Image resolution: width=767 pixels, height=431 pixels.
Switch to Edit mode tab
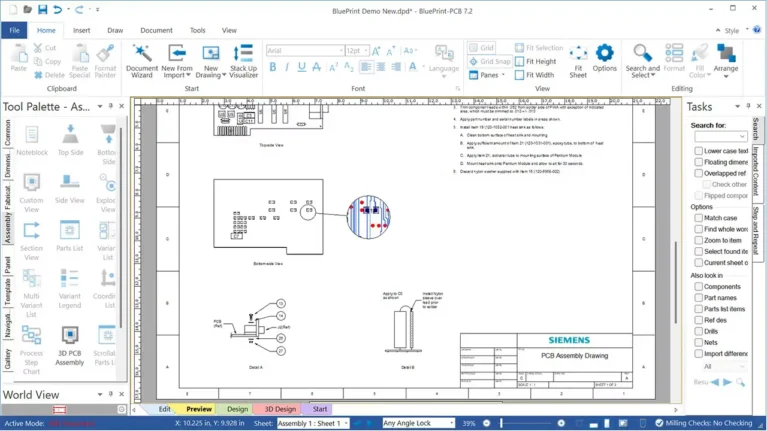point(164,409)
